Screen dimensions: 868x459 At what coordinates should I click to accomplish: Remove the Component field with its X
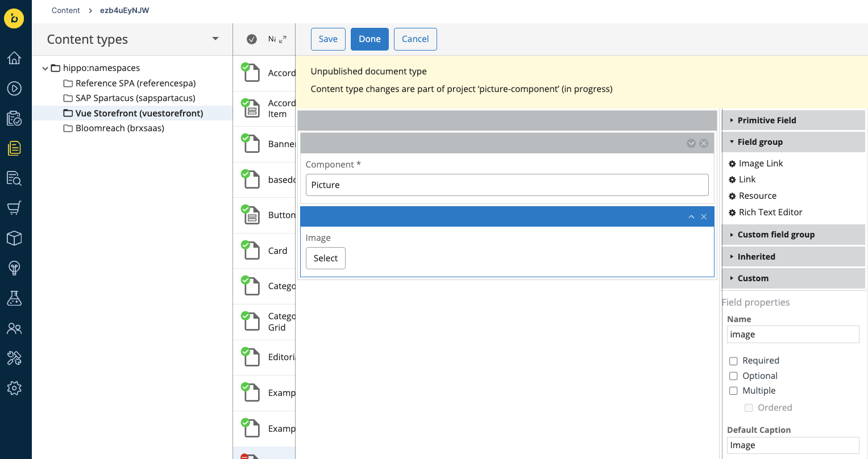click(x=704, y=143)
